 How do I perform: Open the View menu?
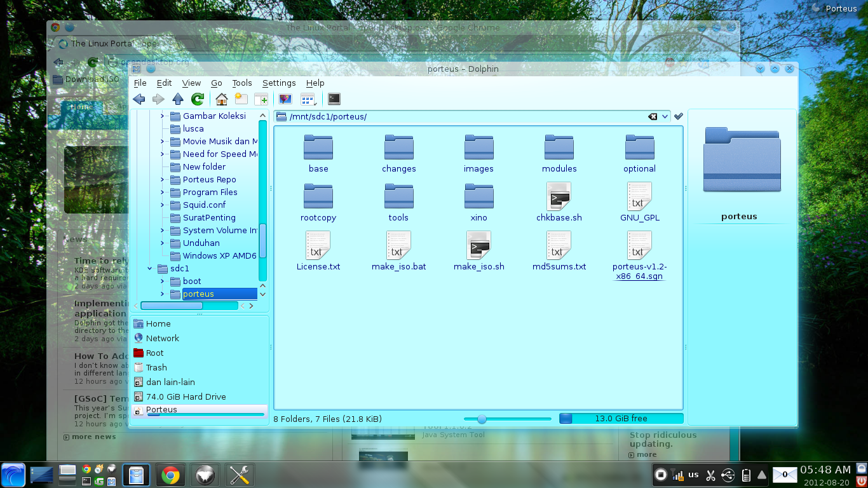[x=191, y=83]
